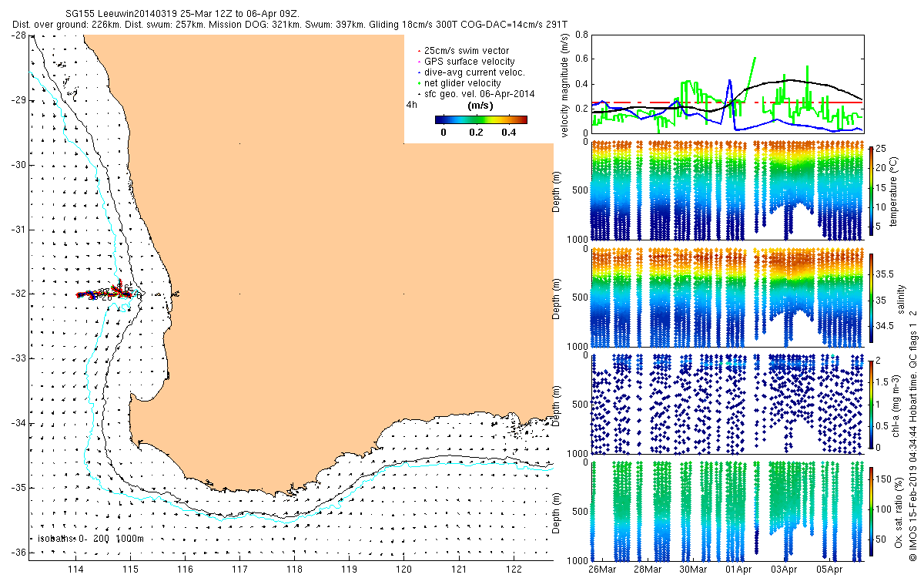The height and width of the screenshot is (578, 924).
Task: Click the sfc geo. vel. 06-Apr-2014 legend entry
Action: [476, 94]
